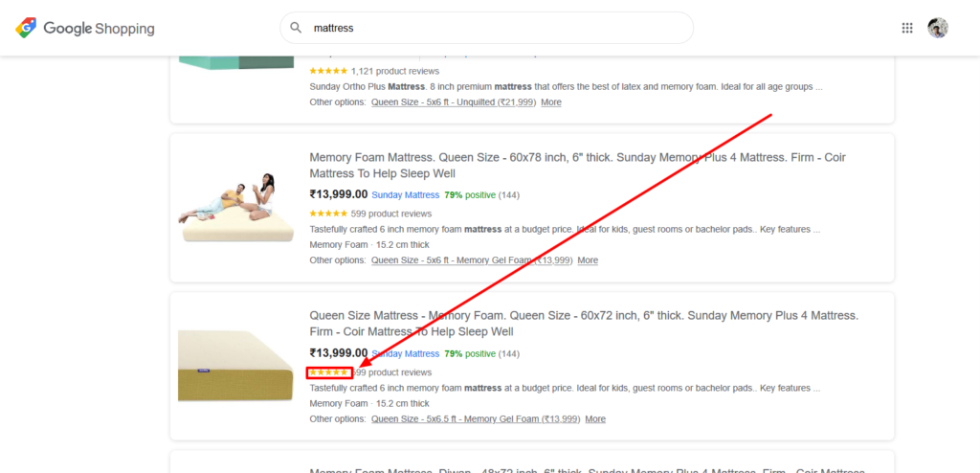Open the account profile avatar
The height and width of the screenshot is (473, 980).
coord(938,28)
